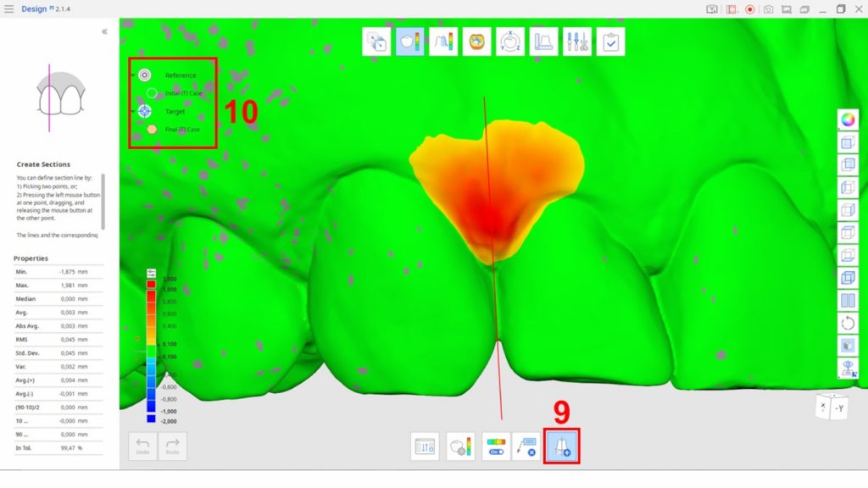Click the red record button in title bar

point(749,9)
